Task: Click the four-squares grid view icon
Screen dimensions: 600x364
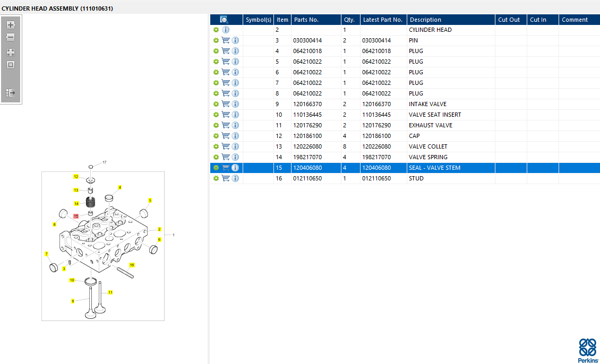Action: click(x=11, y=53)
